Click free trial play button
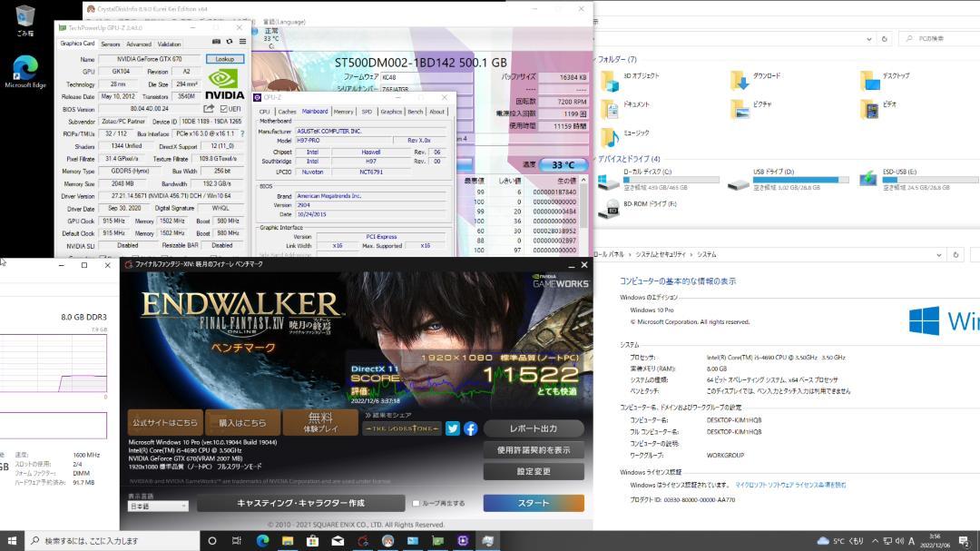This screenshot has width=980, height=551. pyautogui.click(x=320, y=423)
